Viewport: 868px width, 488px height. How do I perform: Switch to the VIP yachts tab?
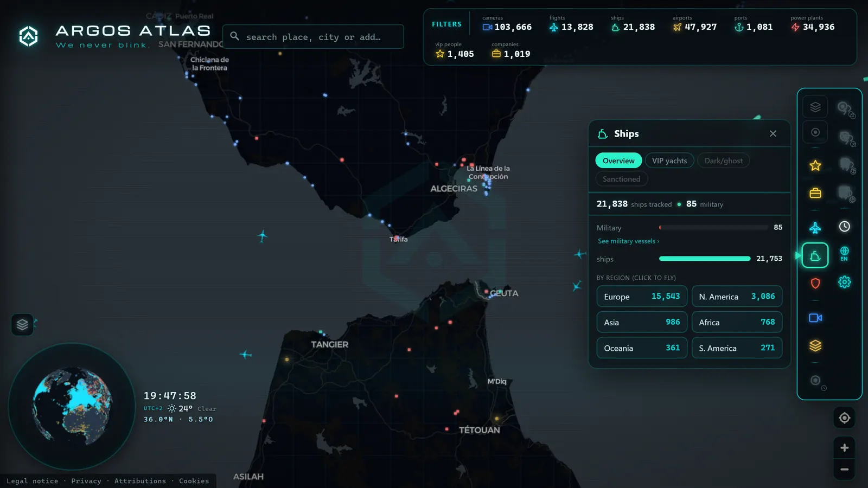(x=669, y=160)
